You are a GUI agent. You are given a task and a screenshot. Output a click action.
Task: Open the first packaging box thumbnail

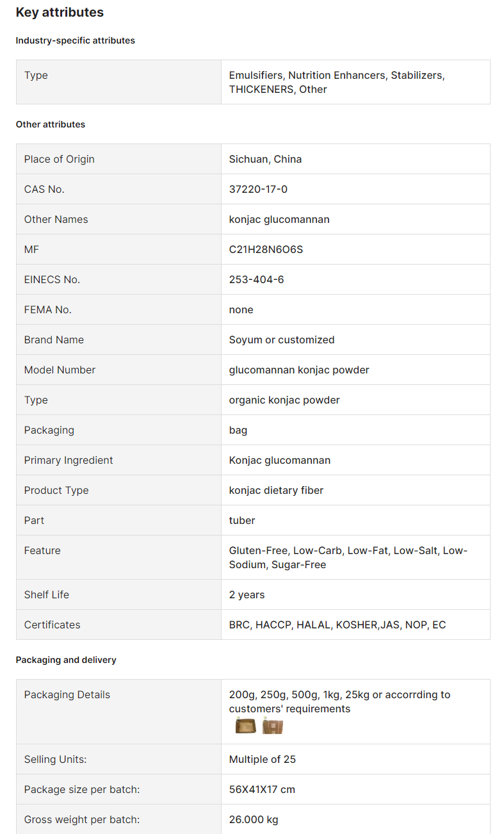point(245,726)
